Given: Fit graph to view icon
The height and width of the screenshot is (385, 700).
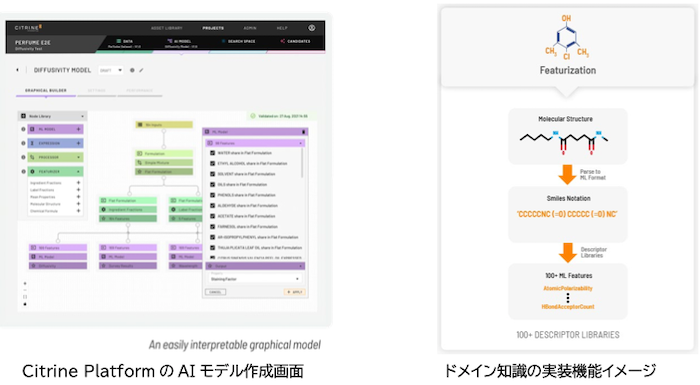Looking at the screenshot, I should tap(25, 297).
